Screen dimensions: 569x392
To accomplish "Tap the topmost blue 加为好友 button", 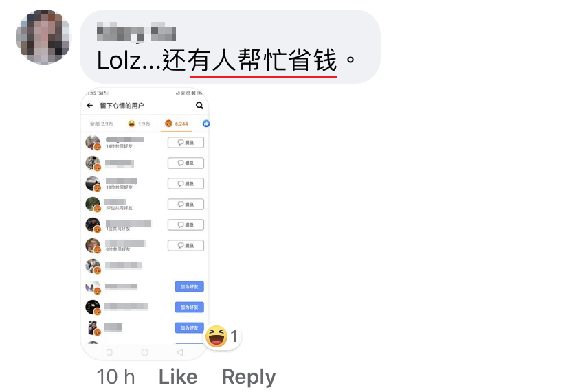I will point(190,286).
